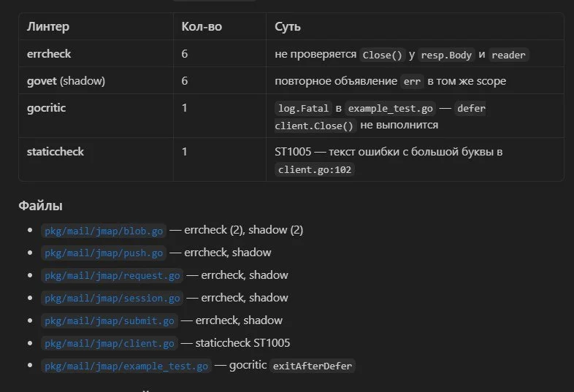Viewport: 574px width, 392px height.
Task: Click the log.Fatal code snippet
Action: tap(303, 108)
